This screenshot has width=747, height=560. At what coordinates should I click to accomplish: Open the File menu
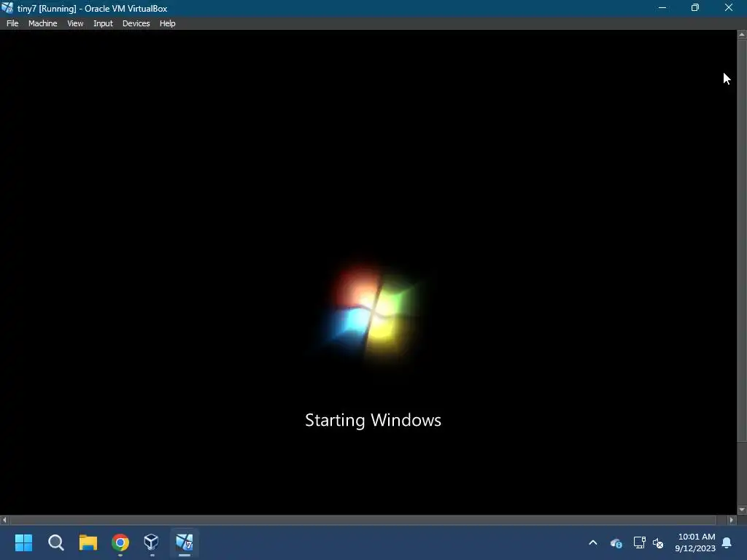tap(12, 23)
